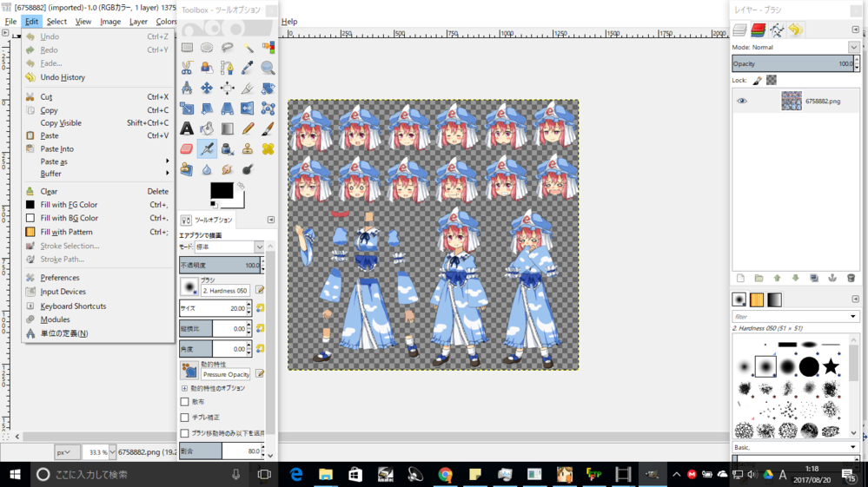This screenshot has height=487, width=868.
Task: Toggle visibility eye of 6758882.png layer
Action: pos(742,102)
